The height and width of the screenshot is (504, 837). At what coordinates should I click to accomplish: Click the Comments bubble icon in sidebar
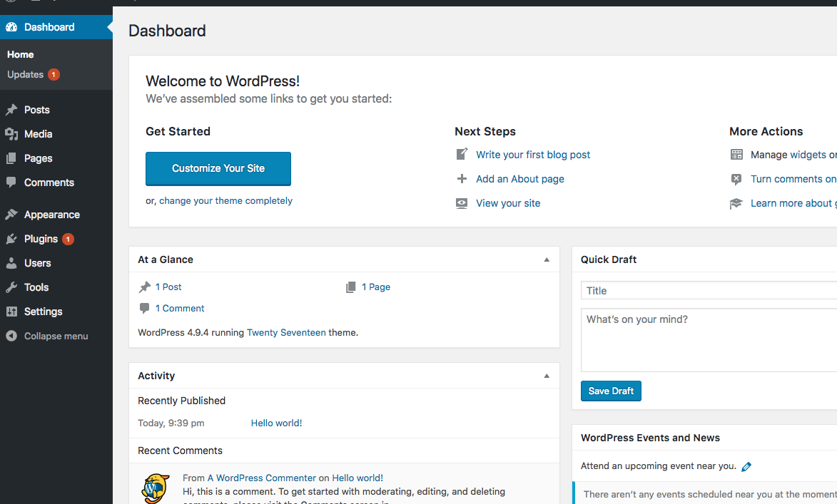[x=11, y=182]
